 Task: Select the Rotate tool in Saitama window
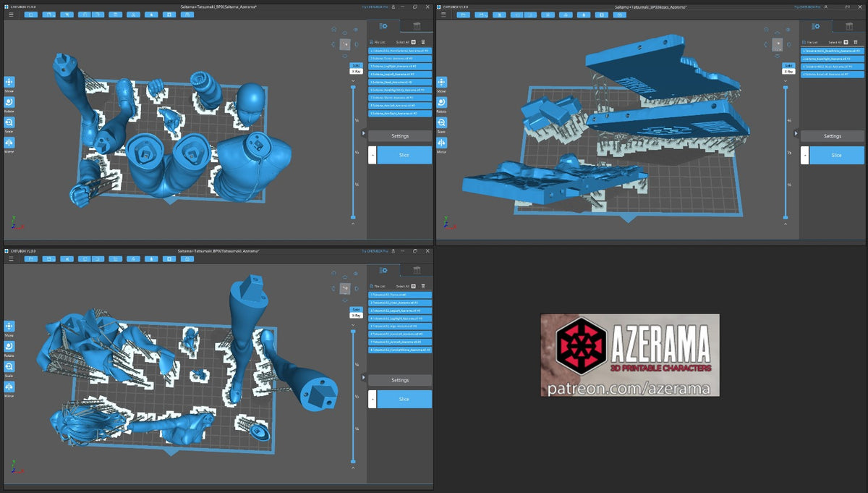click(x=9, y=104)
